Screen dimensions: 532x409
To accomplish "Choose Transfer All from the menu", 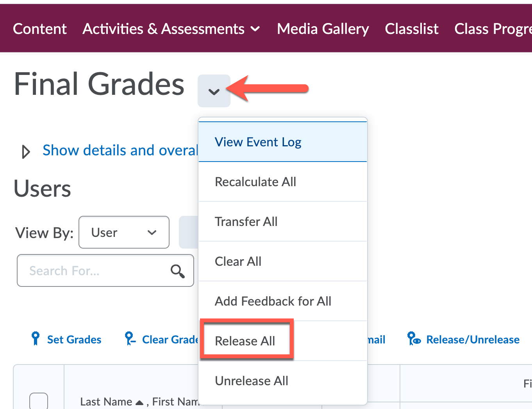I will pos(246,221).
